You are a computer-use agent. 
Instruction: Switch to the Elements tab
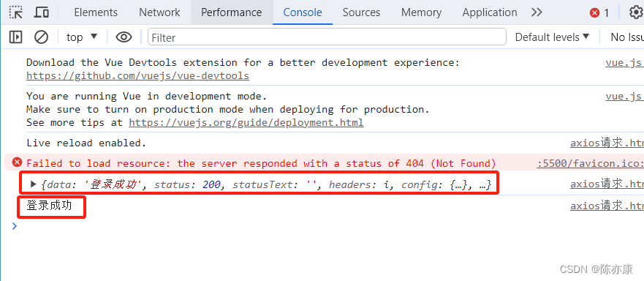96,12
